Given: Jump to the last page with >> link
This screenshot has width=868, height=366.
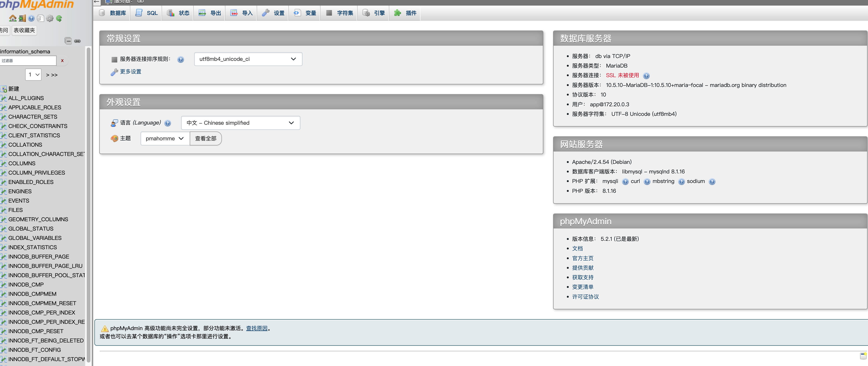Looking at the screenshot, I should pos(54,75).
